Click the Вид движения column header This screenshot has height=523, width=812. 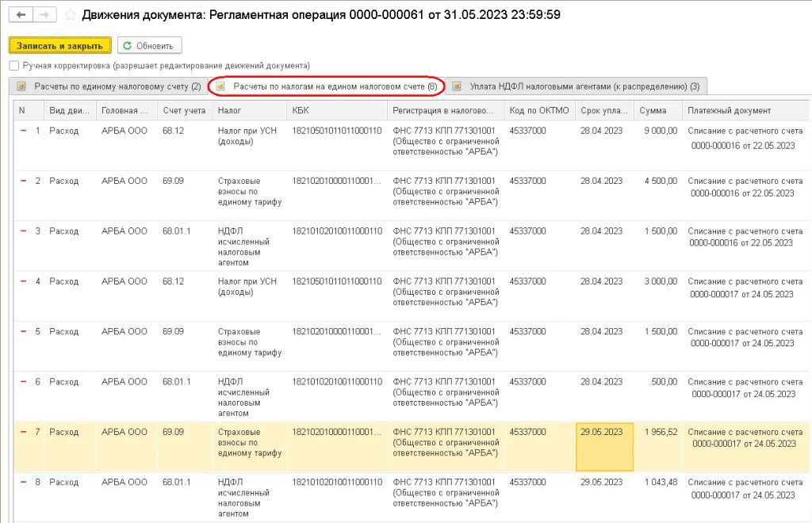[x=70, y=110]
